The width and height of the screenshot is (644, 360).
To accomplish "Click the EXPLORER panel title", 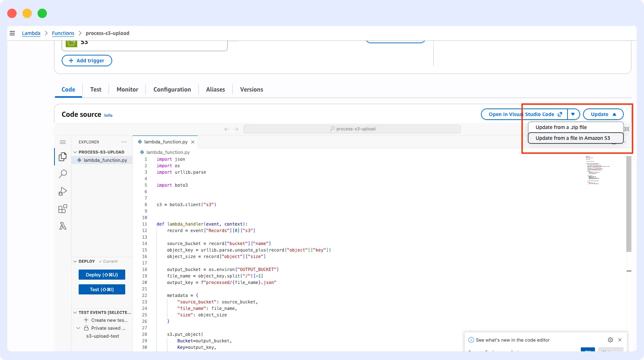I will coord(89,142).
